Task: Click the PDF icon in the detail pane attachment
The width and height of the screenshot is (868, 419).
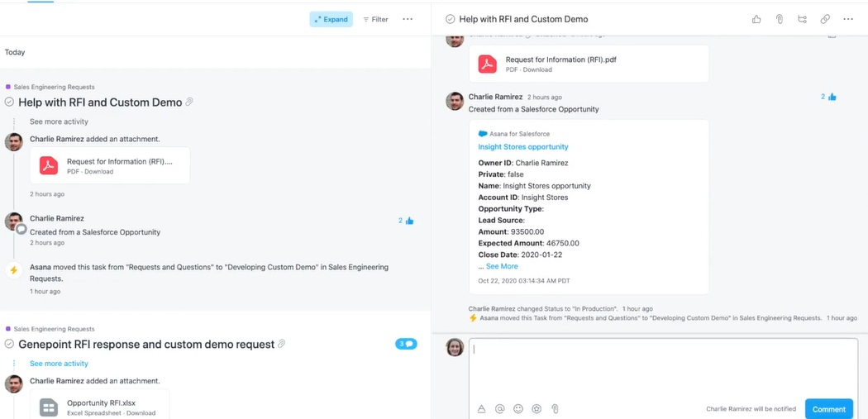Action: click(x=488, y=64)
